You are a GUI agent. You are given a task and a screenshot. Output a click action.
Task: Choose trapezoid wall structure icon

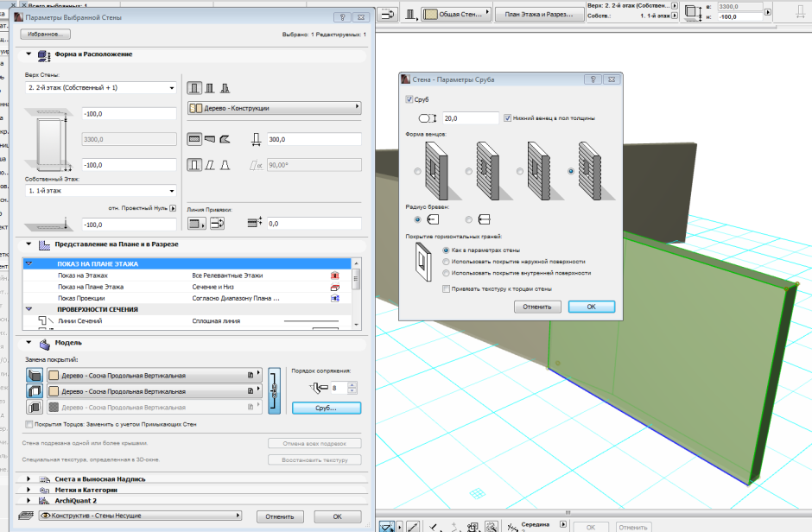(210, 139)
